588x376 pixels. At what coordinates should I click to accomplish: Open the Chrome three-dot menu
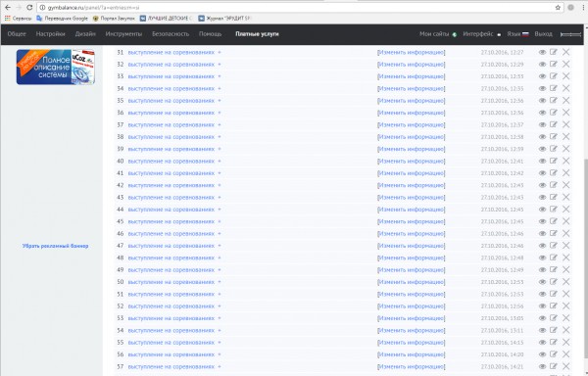point(583,8)
